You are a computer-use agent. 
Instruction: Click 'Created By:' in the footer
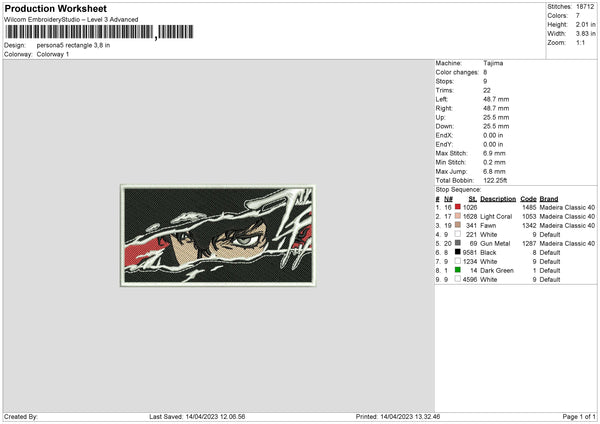[21, 417]
